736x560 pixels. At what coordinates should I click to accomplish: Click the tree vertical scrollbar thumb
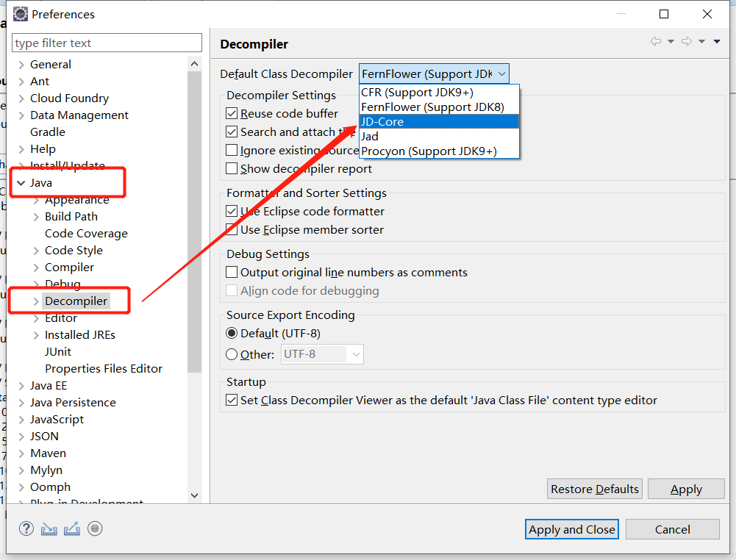pos(194,222)
